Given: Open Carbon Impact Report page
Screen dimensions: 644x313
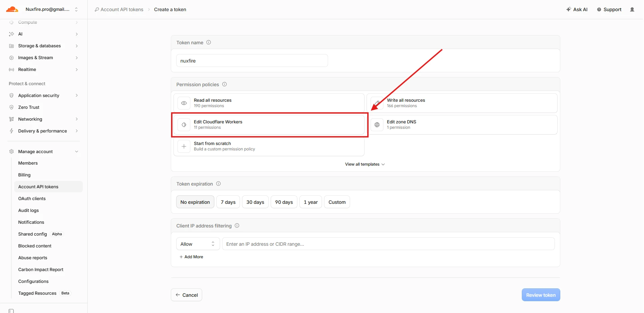Looking at the screenshot, I should [48, 270].
